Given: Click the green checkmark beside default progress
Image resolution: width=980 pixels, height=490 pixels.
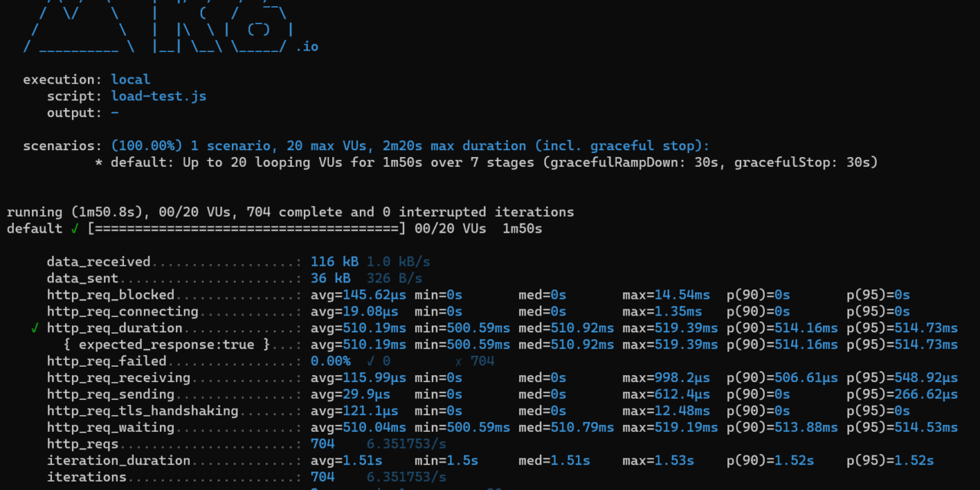Looking at the screenshot, I should pyautogui.click(x=74, y=229).
